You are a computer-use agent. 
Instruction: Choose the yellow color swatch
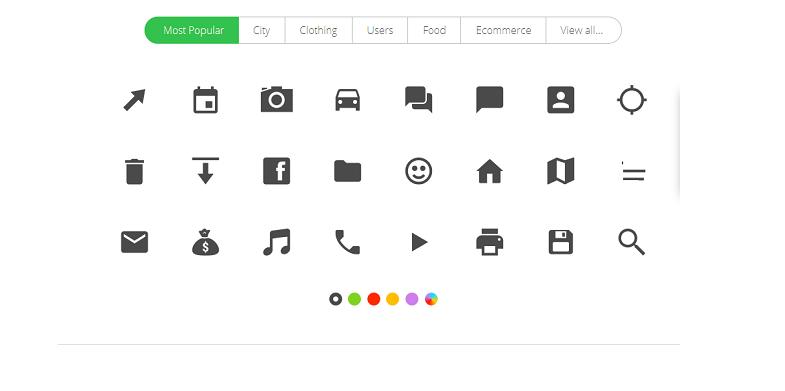(x=392, y=299)
